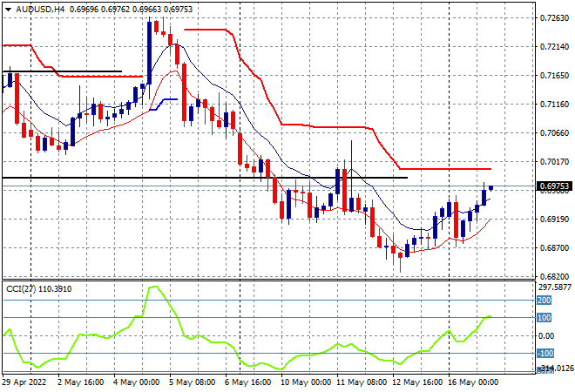Select the short black horizontal line at upper left
The width and height of the screenshot is (575, 392).
pyautogui.click(x=63, y=71)
